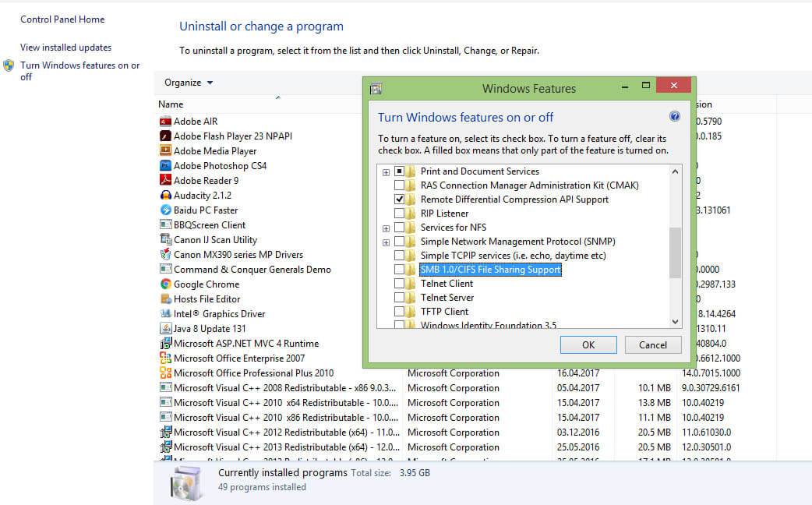Check the TFTP Client checkbox
Image resolution: width=812 pixels, height=505 pixels.
[x=399, y=311]
